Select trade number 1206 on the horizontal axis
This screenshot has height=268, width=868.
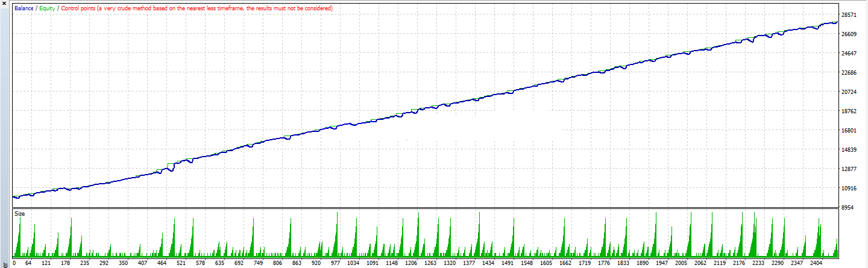[412, 263]
